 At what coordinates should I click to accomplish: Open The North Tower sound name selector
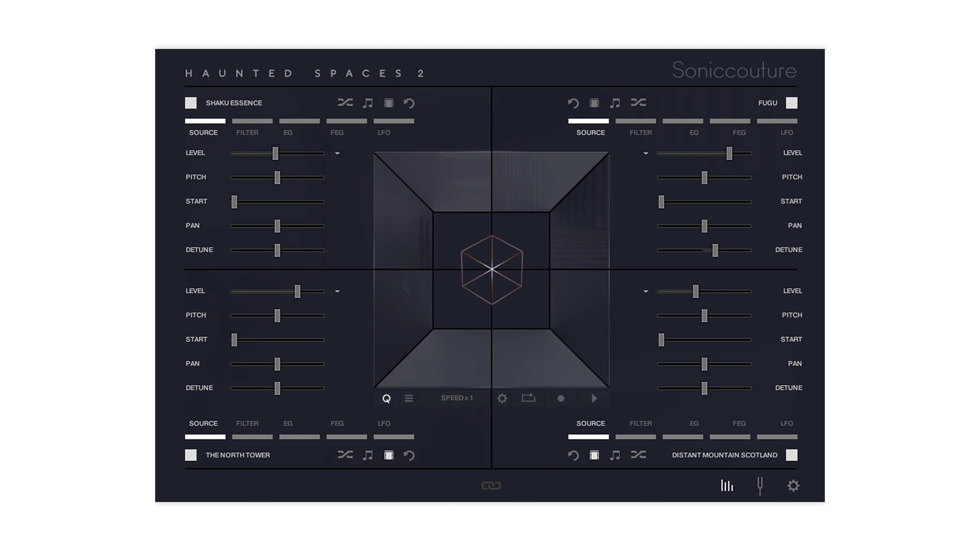tap(238, 455)
